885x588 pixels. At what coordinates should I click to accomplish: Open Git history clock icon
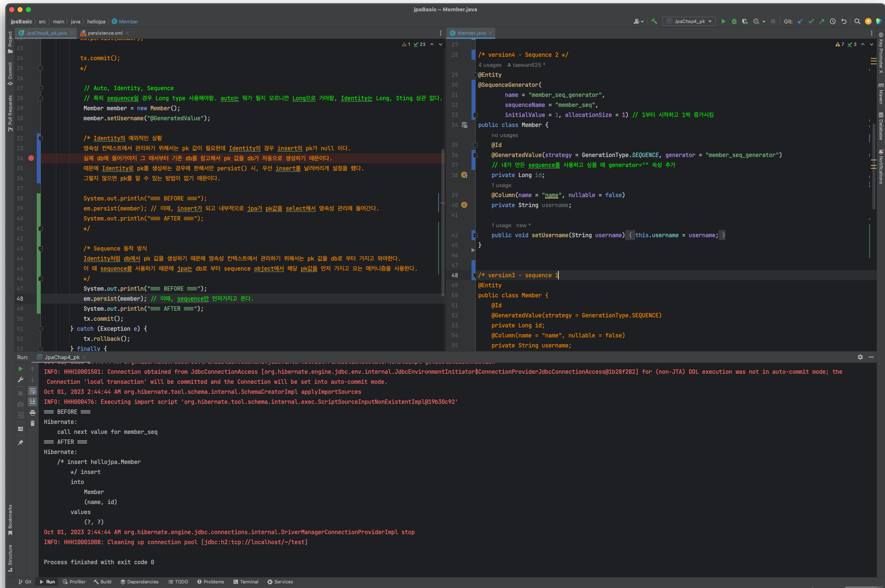(833, 21)
